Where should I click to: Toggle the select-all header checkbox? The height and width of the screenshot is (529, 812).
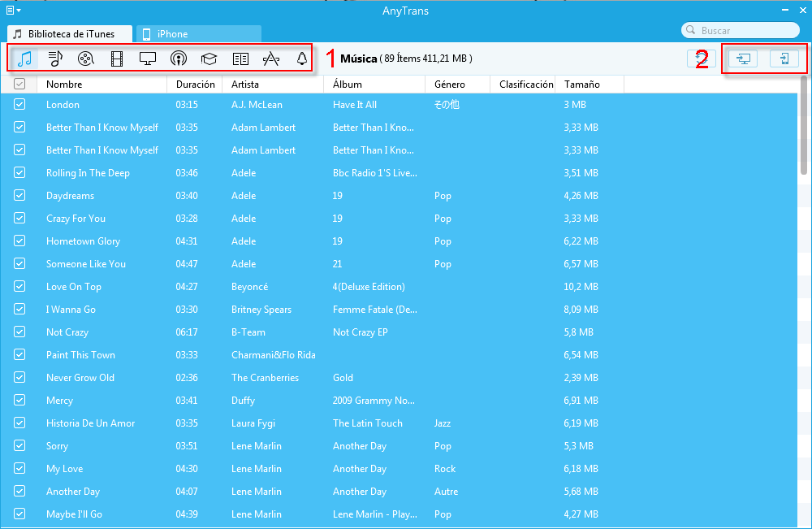(19, 84)
